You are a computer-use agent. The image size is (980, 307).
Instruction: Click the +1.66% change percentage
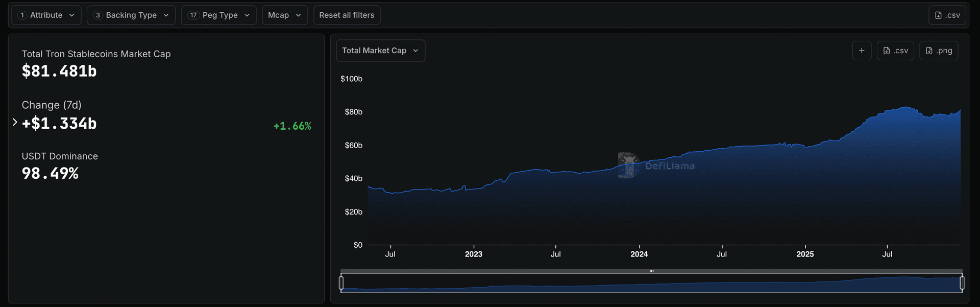[292, 126]
